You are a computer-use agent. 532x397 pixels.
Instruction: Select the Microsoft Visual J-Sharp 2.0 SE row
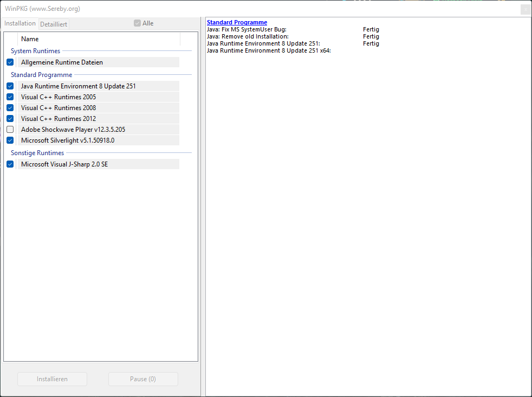99,164
